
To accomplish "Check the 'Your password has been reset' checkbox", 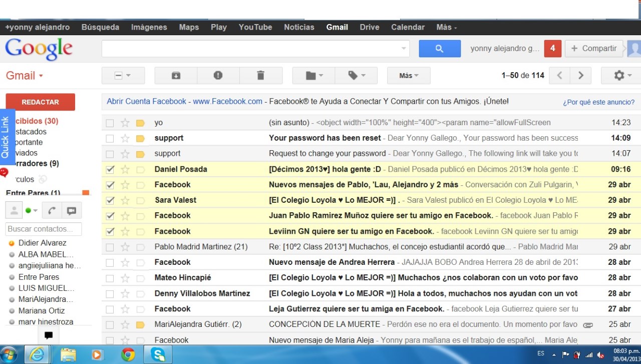I will point(110,138).
